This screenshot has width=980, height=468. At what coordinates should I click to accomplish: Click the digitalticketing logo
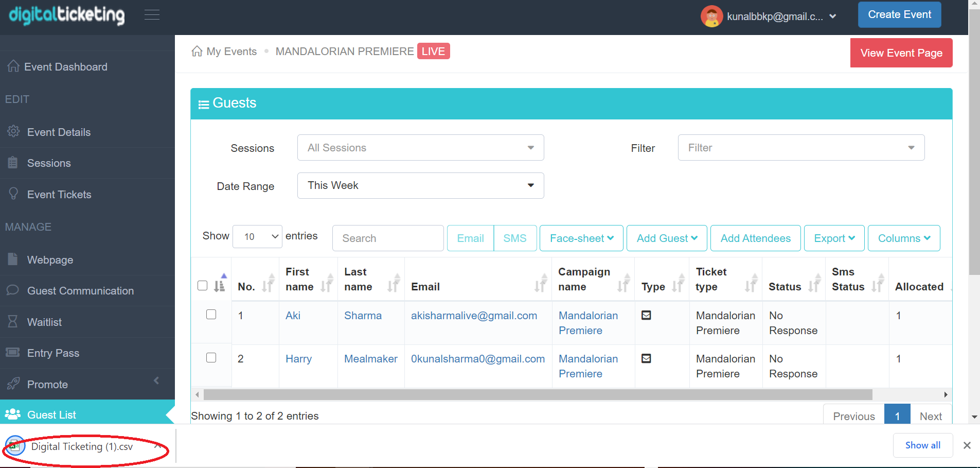click(x=67, y=15)
